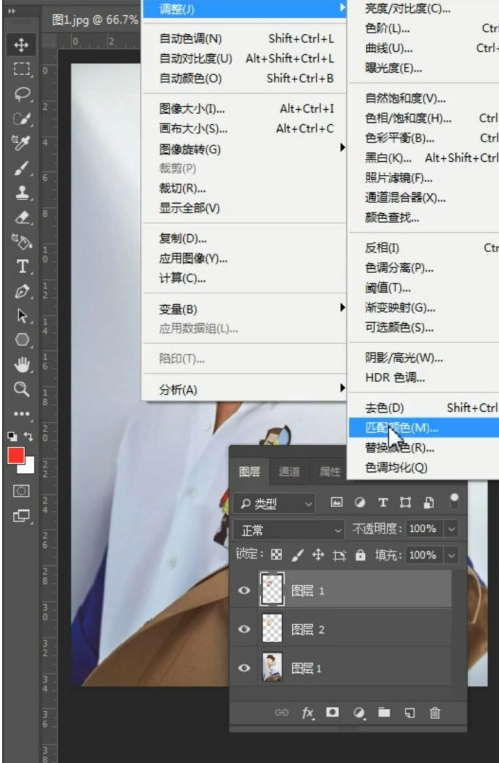Select the Pen tool
The width and height of the screenshot is (499, 763).
click(x=21, y=291)
